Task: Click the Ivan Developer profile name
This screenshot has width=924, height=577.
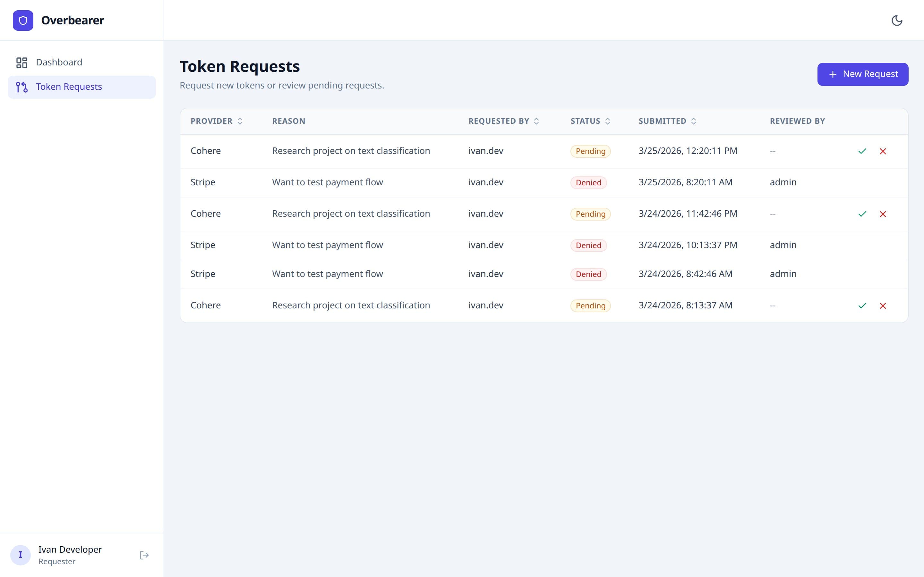Action: pos(70,549)
